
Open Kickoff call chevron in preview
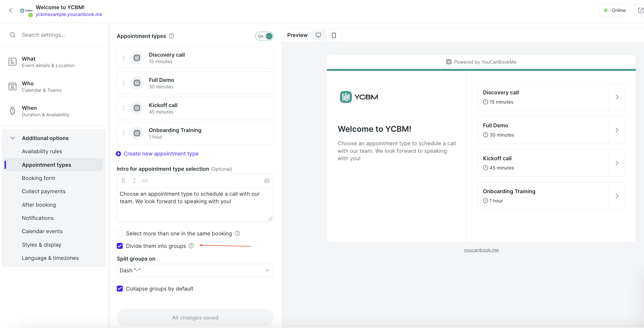click(x=617, y=163)
